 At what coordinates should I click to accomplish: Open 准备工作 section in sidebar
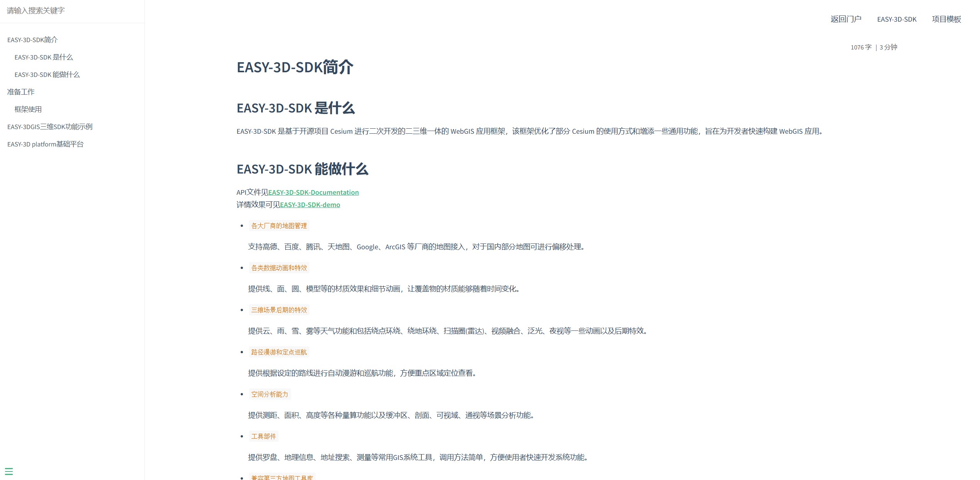[21, 92]
